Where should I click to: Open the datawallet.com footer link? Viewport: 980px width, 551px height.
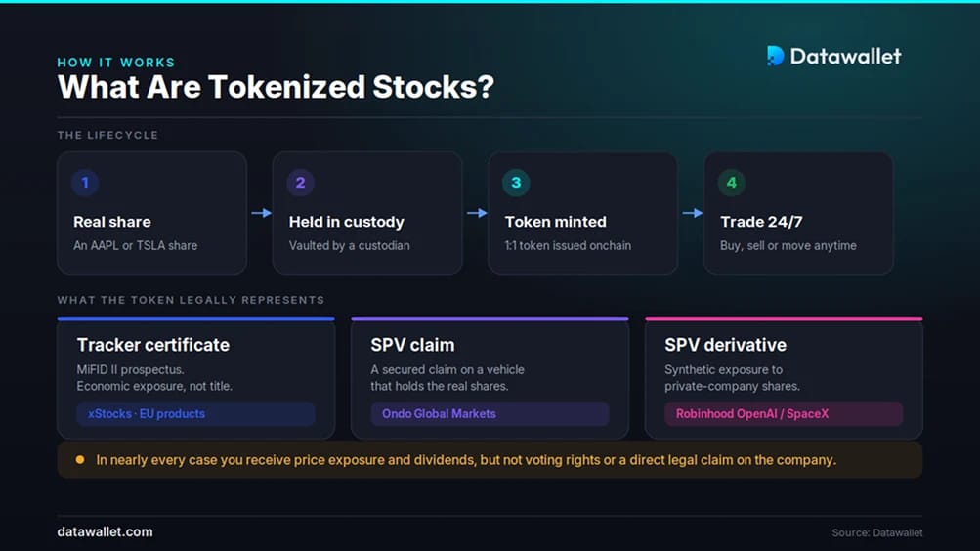click(x=105, y=531)
